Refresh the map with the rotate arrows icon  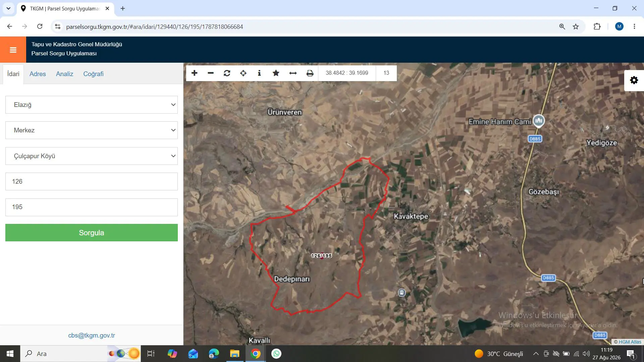pyautogui.click(x=227, y=73)
